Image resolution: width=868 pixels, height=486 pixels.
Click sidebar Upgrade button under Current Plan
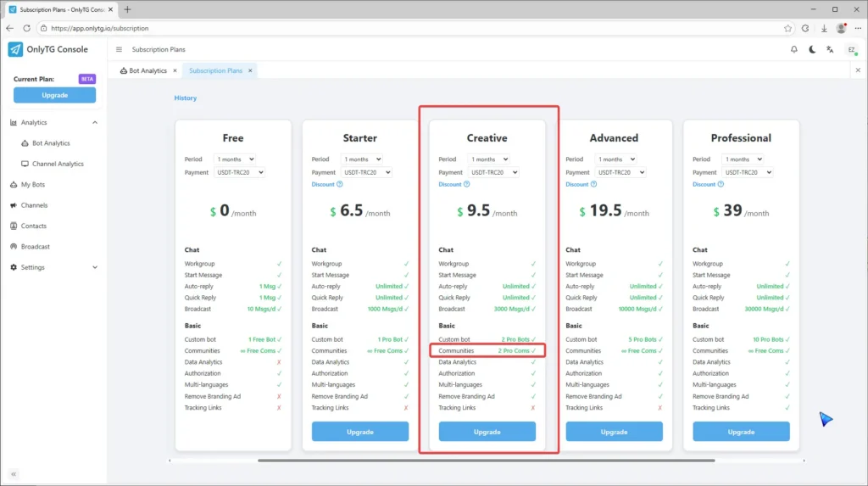point(55,95)
